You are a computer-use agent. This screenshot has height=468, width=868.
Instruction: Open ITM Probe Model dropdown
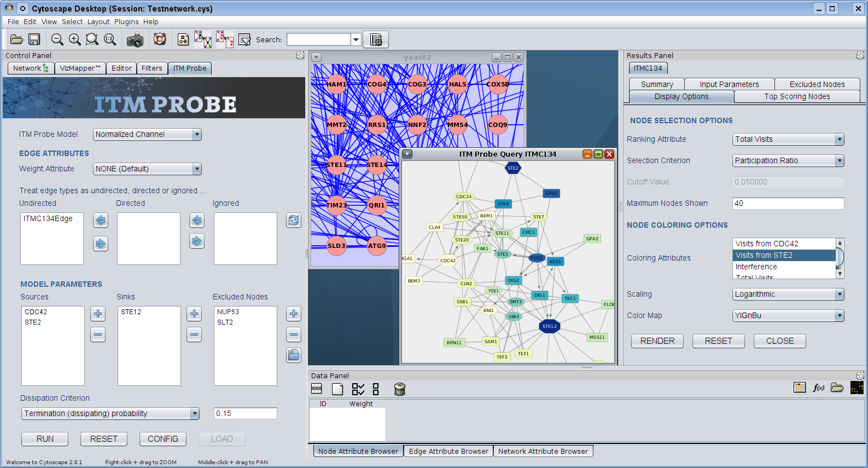click(147, 134)
